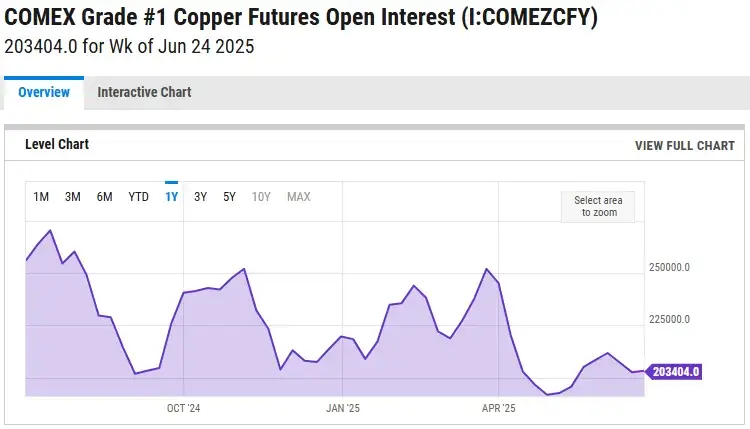Click the JAN '25 axis label
The width and height of the screenshot is (750, 429).
(342, 408)
